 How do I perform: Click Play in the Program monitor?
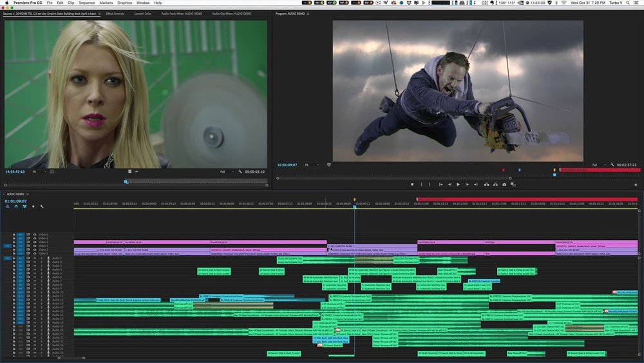point(459,184)
